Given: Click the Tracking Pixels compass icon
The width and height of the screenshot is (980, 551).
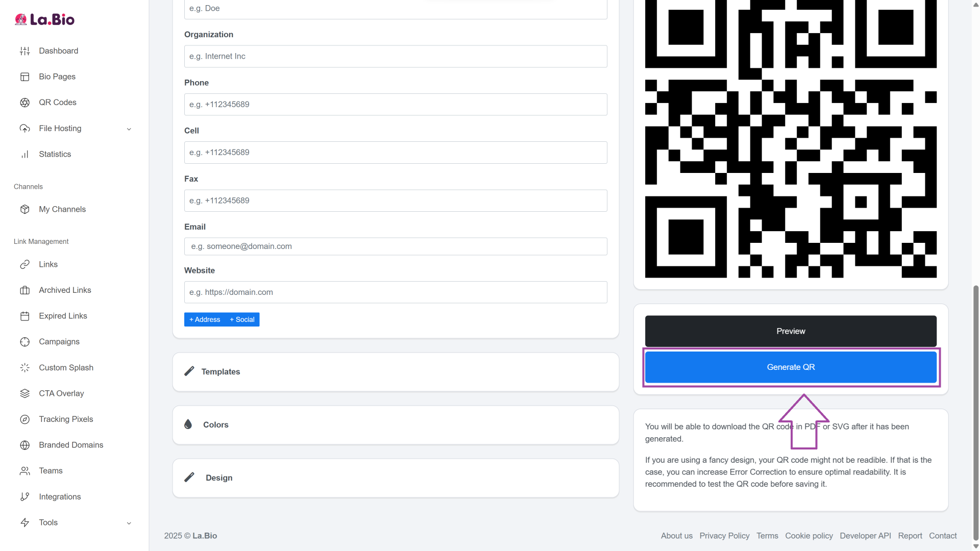Looking at the screenshot, I should pos(24,419).
